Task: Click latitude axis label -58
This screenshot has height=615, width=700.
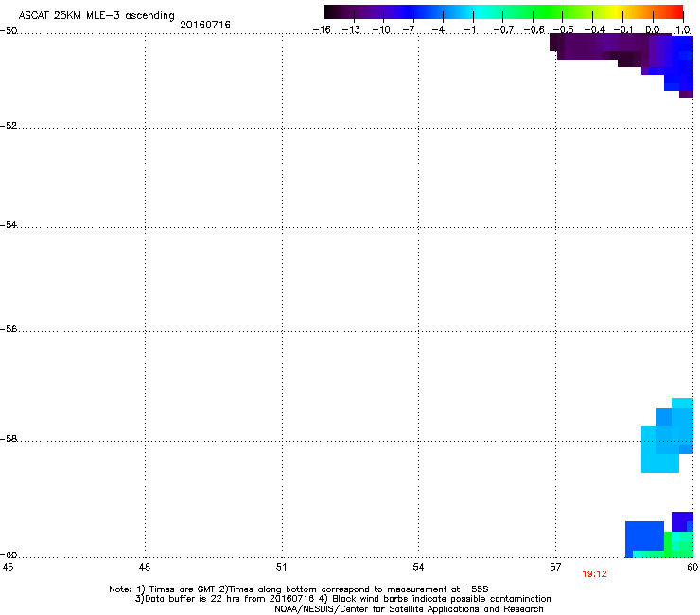Action: click(9, 439)
